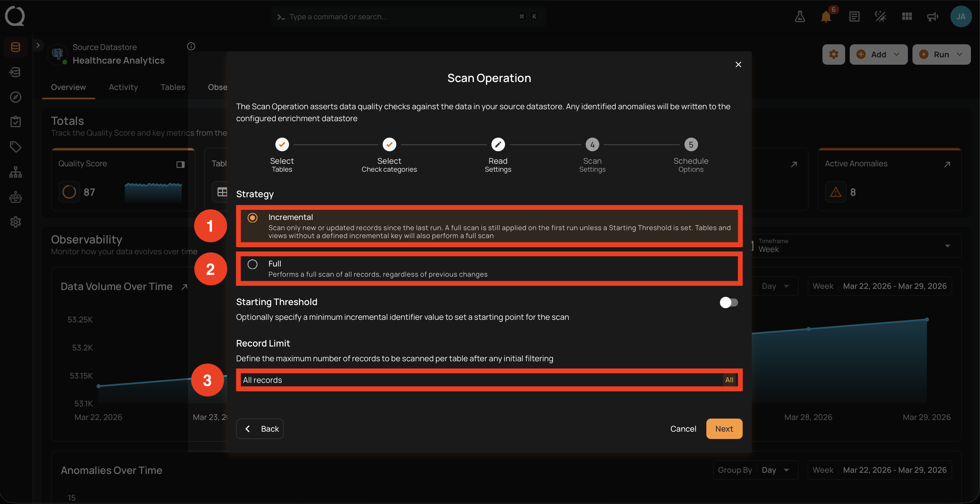
Task: Click the Back button
Action: coord(260,429)
